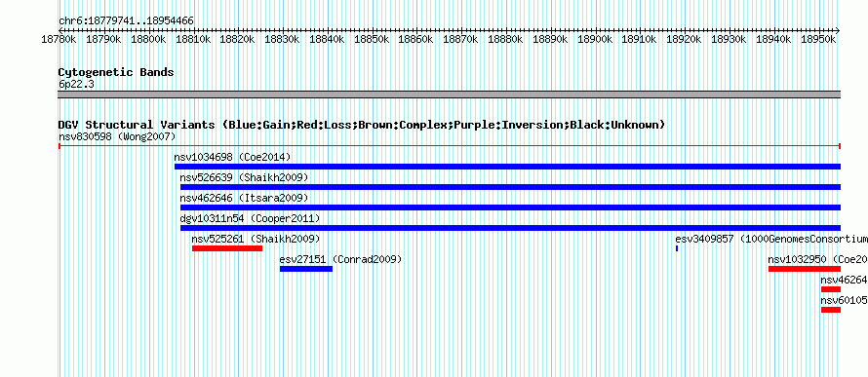Click the DGV Structural Variants track title

(x=361, y=125)
